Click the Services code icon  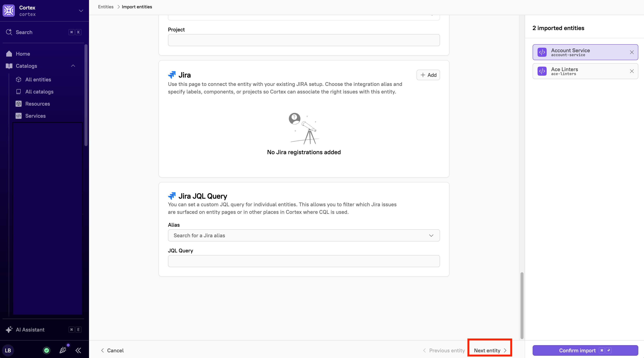(x=19, y=116)
